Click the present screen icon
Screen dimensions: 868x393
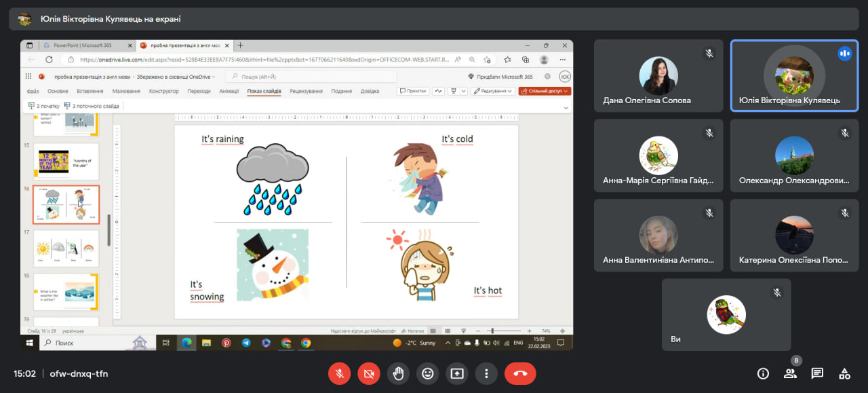pos(457,373)
